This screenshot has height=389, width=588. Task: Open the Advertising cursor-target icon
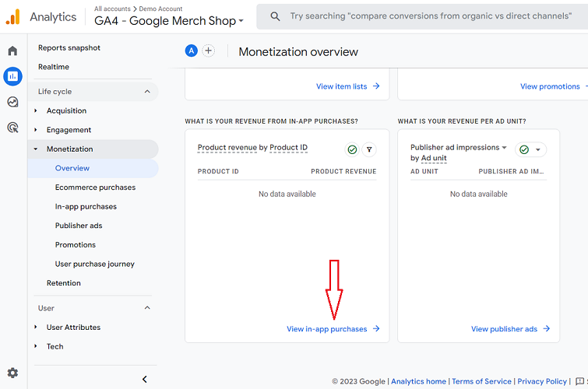click(12, 128)
